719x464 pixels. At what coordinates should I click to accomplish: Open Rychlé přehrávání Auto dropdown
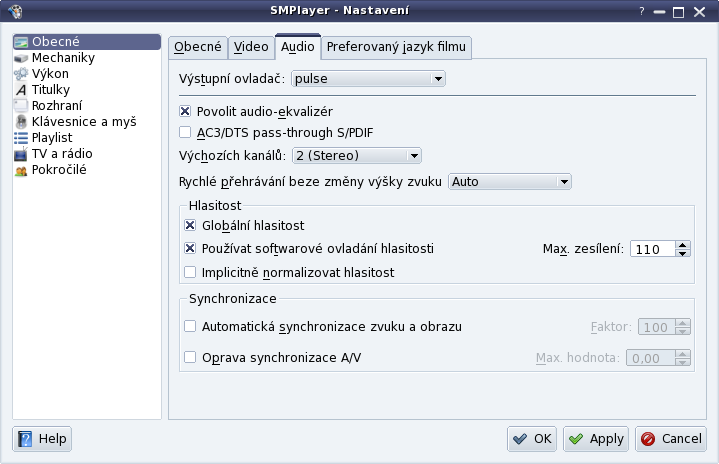[x=509, y=182]
